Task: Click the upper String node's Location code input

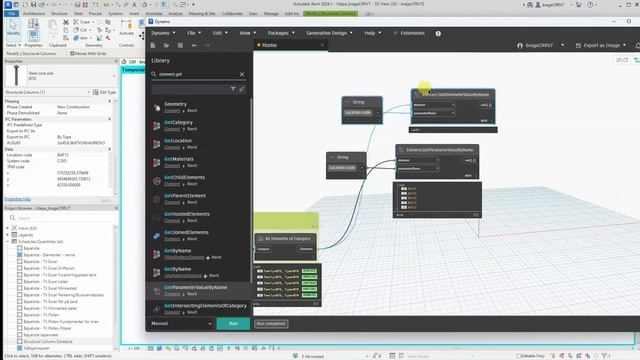Action: click(358, 113)
